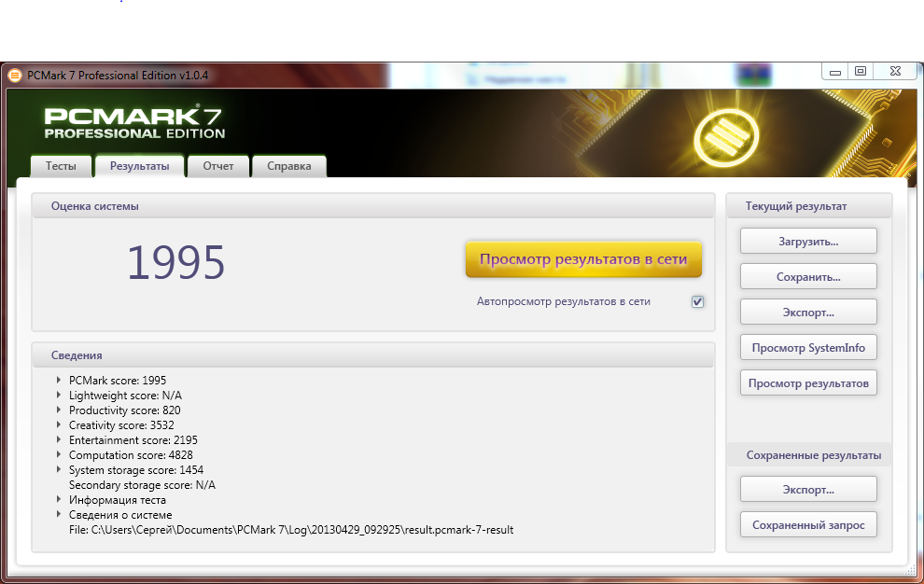Close the PCMark 7 window
This screenshot has width=924, height=584.
point(896,71)
